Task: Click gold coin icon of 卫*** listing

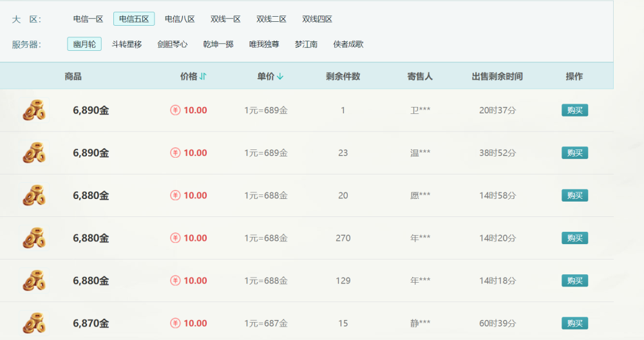Action: (x=34, y=110)
